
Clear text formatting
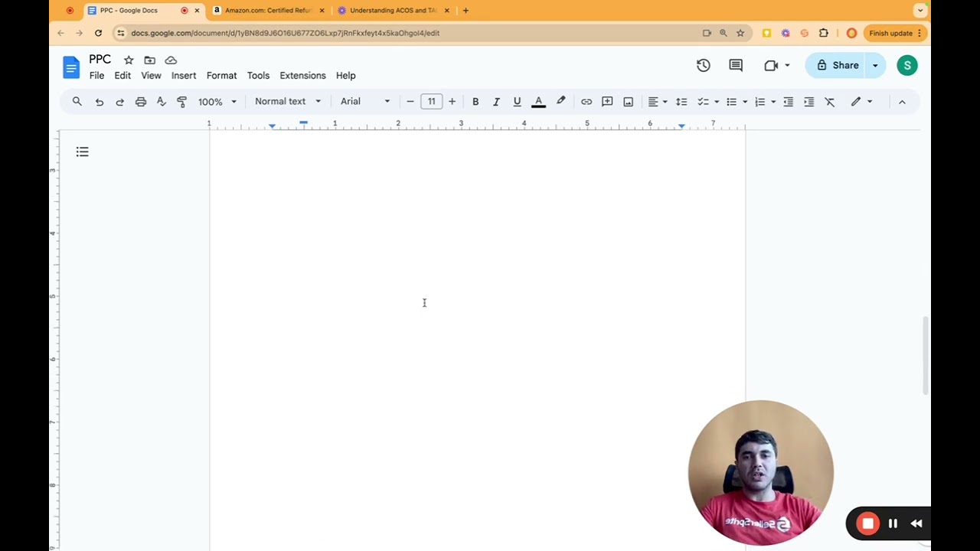click(829, 101)
